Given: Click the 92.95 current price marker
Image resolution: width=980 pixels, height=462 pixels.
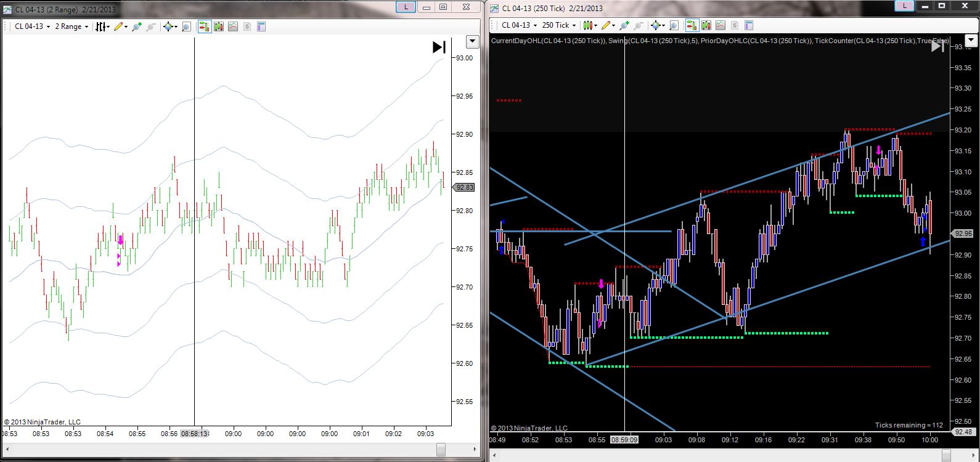Looking at the screenshot, I should [963, 233].
